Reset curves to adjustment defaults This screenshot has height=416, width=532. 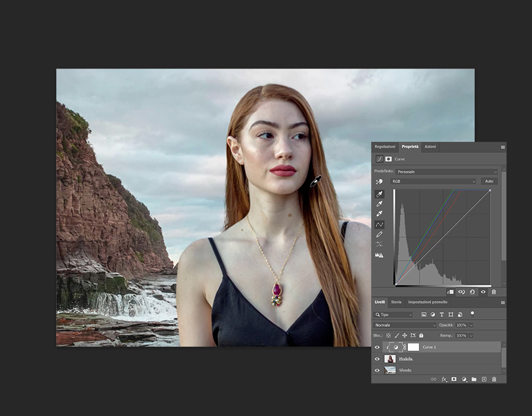(x=472, y=292)
